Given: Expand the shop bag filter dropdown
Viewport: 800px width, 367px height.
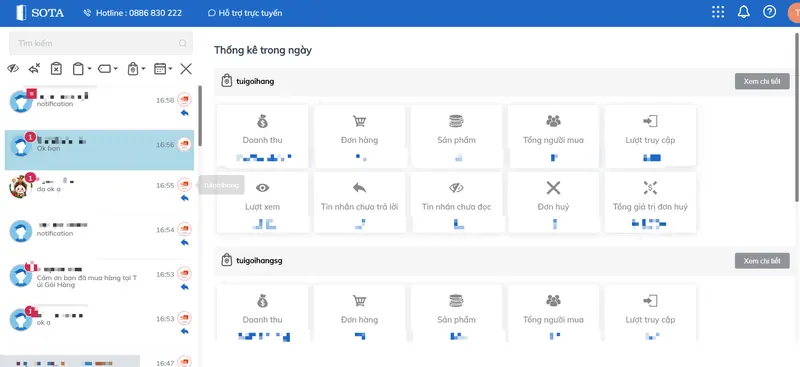Looking at the screenshot, I should [x=136, y=68].
